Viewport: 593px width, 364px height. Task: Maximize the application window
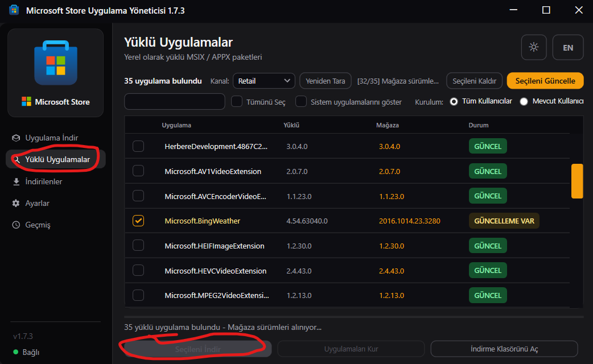pos(546,10)
